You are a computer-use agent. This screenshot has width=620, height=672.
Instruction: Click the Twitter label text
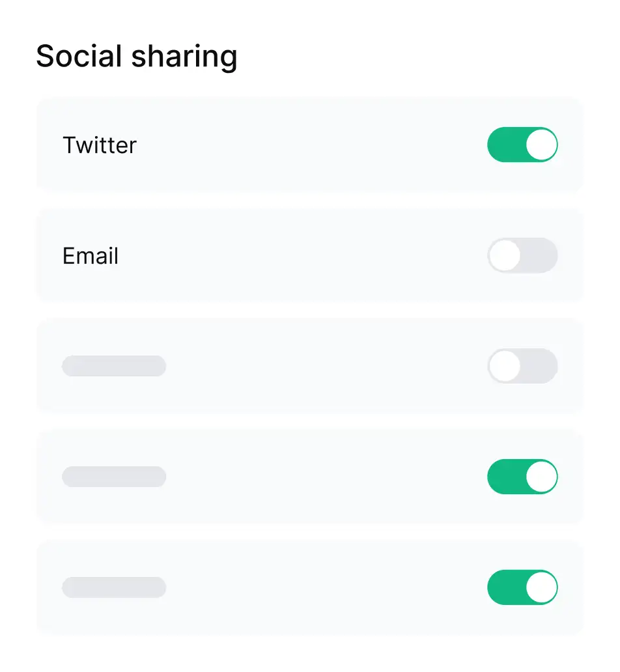[100, 145]
